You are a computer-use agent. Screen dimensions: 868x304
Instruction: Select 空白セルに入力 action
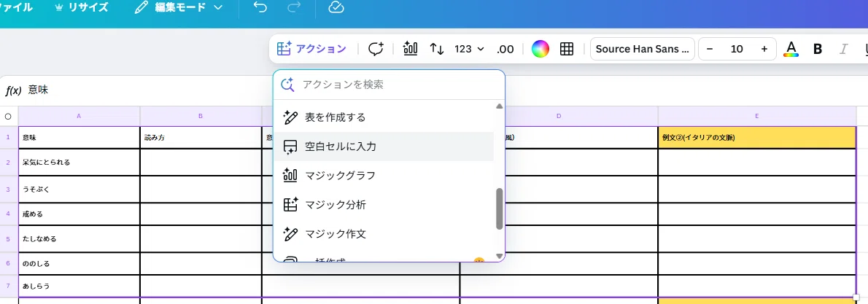pos(384,147)
